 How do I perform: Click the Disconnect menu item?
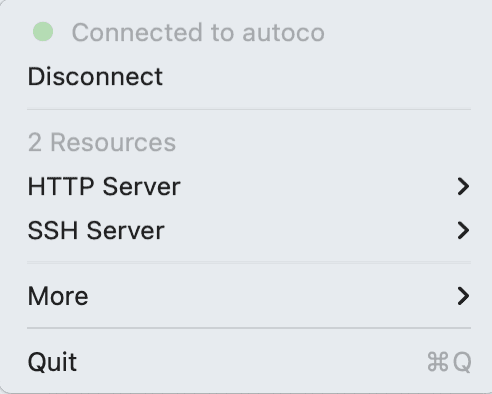[x=246, y=77]
